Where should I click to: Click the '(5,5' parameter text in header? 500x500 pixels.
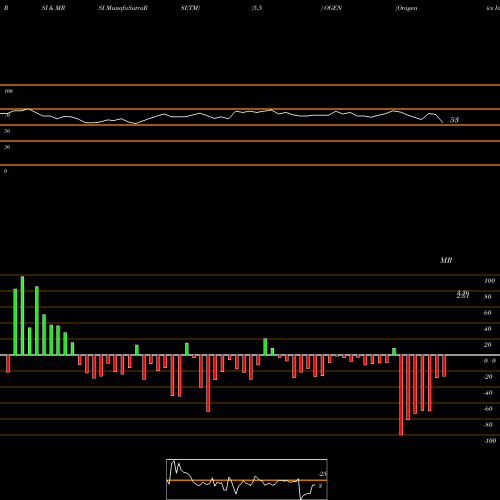click(x=257, y=8)
